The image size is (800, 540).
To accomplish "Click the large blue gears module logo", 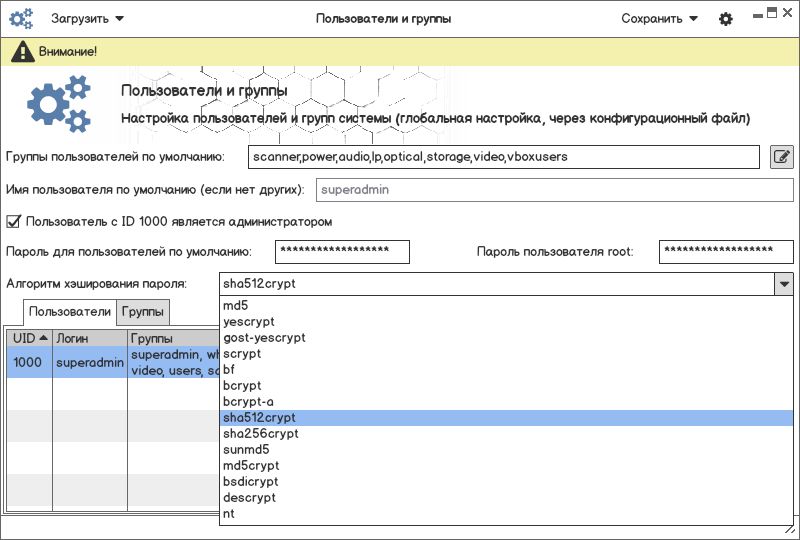I will 58,105.
